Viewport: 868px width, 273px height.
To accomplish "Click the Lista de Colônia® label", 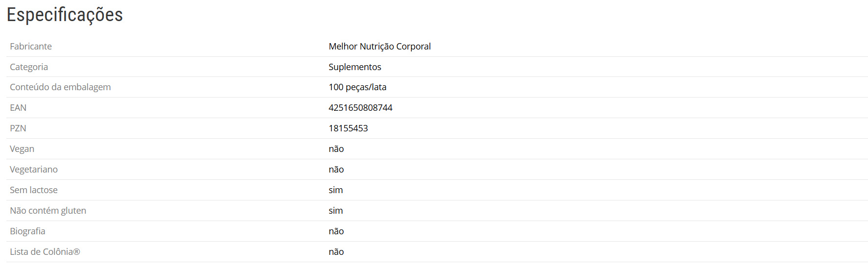I will [45, 252].
